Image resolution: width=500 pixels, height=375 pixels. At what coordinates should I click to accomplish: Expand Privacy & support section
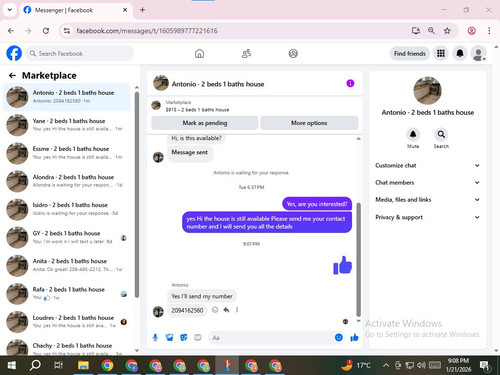(427, 217)
